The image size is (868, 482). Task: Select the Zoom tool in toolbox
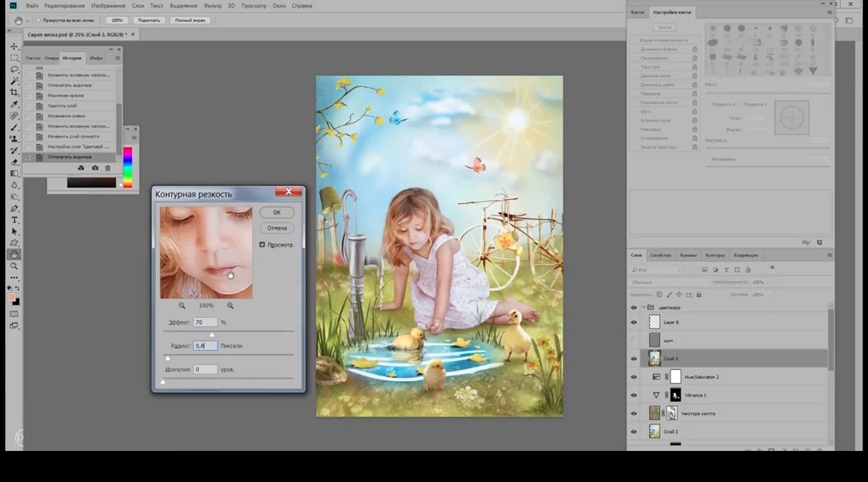coord(14,266)
